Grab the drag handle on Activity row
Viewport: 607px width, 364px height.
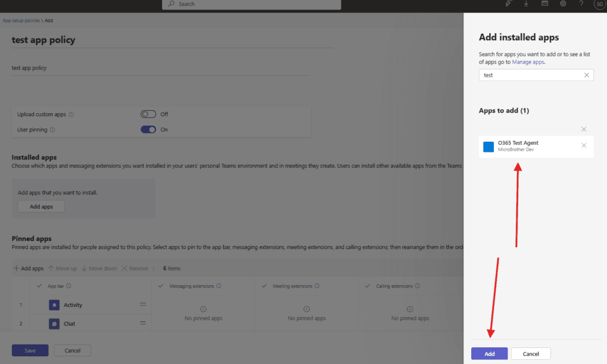pyautogui.click(x=142, y=305)
